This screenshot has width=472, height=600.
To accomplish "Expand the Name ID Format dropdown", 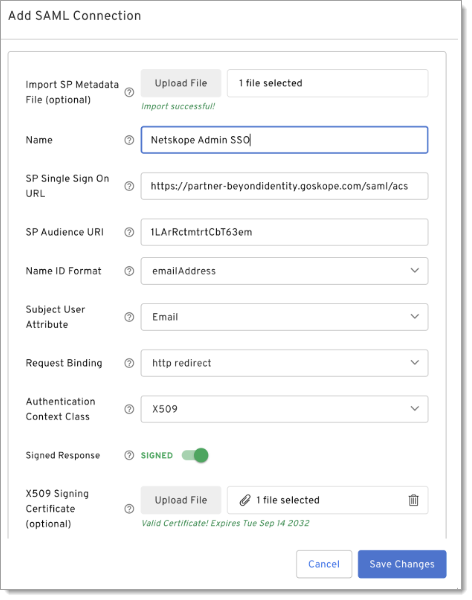I will [x=284, y=271].
